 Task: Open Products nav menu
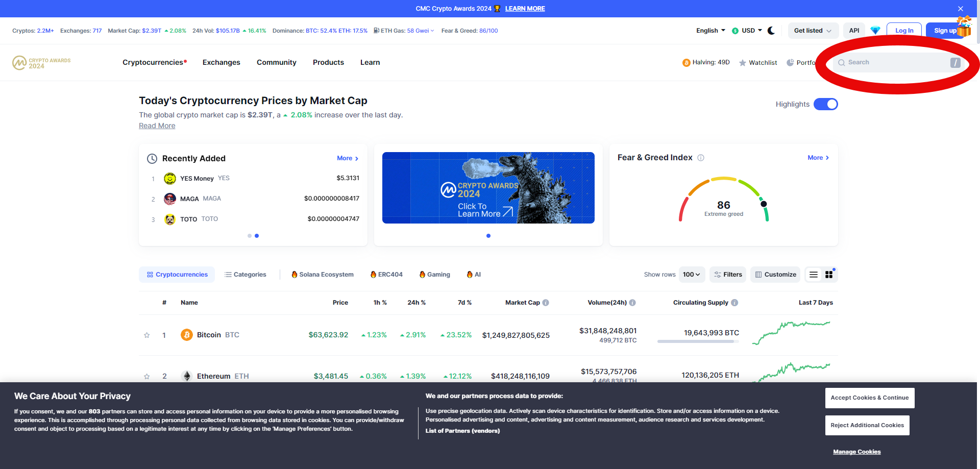(x=328, y=62)
